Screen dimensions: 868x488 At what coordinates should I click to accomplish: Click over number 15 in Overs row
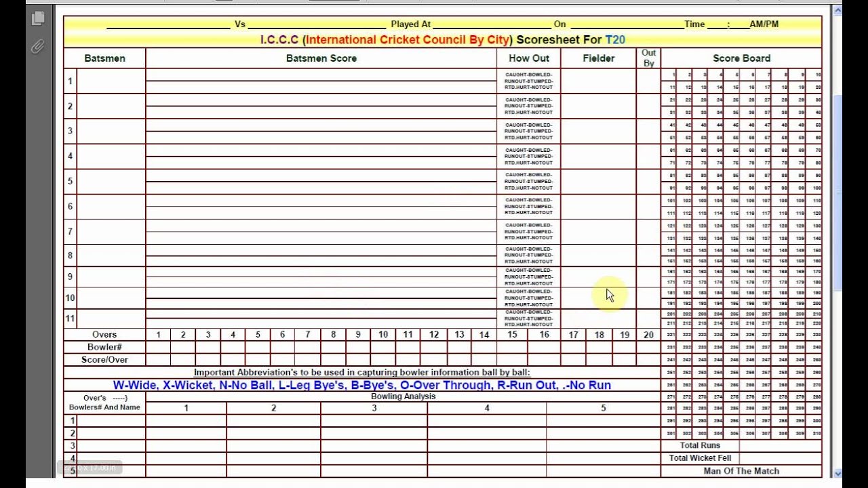[x=512, y=335]
